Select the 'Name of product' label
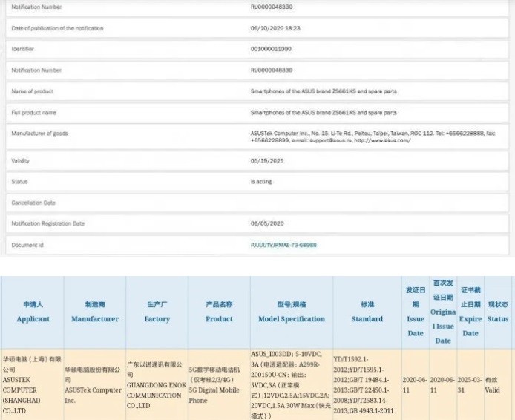 point(32,91)
